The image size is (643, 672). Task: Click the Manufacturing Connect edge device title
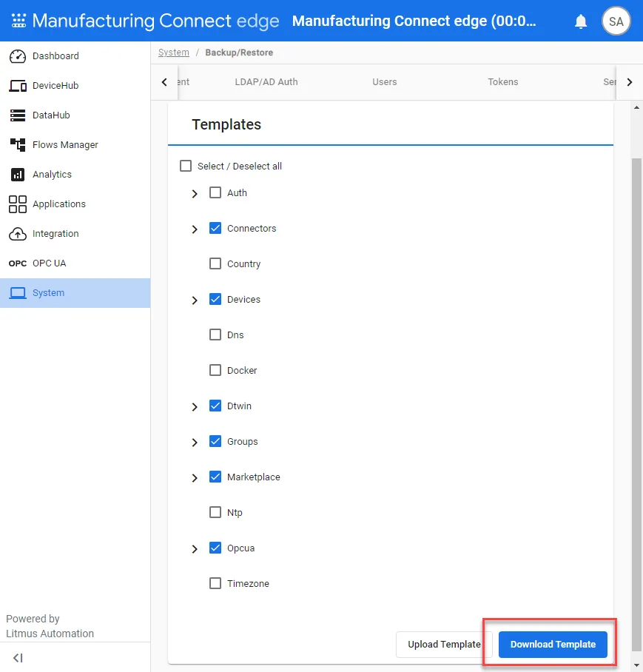click(414, 21)
